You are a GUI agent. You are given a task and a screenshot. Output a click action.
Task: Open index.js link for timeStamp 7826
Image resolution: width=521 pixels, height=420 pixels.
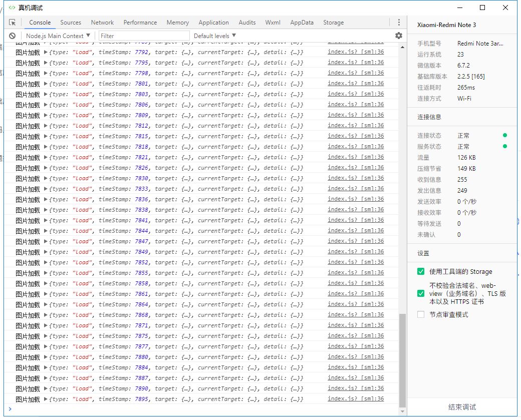[x=356, y=167]
